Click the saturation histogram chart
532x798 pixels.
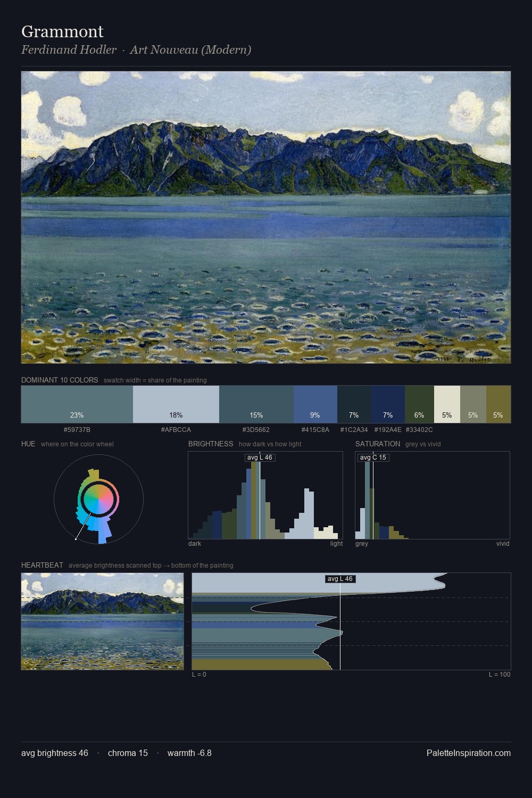(433, 495)
